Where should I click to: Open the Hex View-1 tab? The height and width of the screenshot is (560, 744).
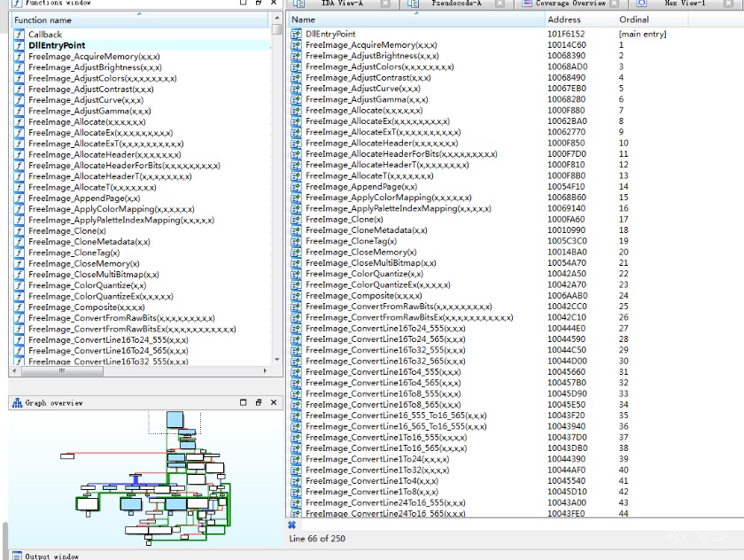[685, 4]
